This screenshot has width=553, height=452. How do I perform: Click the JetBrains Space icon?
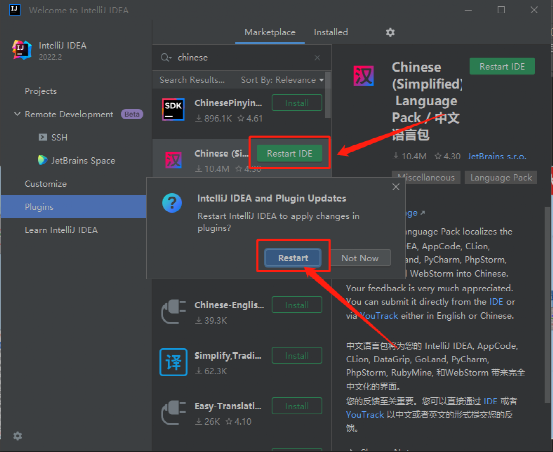pyautogui.click(x=43, y=160)
